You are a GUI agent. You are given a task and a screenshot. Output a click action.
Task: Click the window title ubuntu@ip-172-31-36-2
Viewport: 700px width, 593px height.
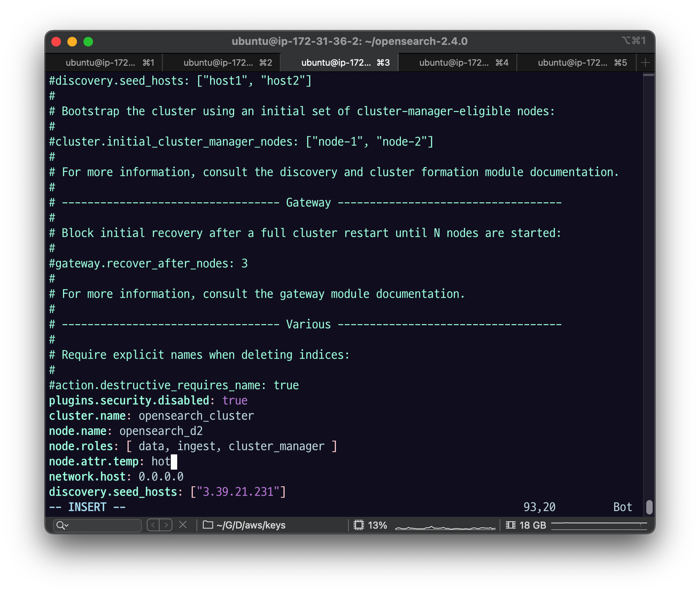click(350, 41)
